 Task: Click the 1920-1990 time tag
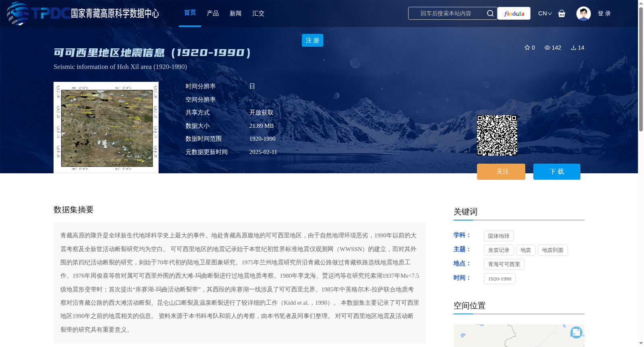click(x=500, y=278)
